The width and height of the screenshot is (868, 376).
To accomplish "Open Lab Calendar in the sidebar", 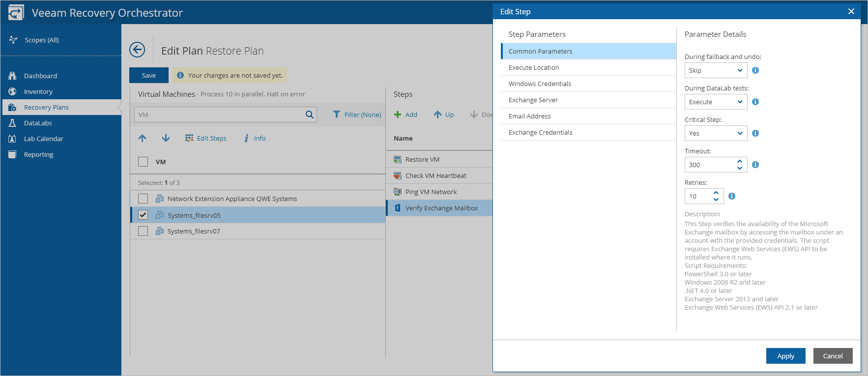I will click(43, 139).
